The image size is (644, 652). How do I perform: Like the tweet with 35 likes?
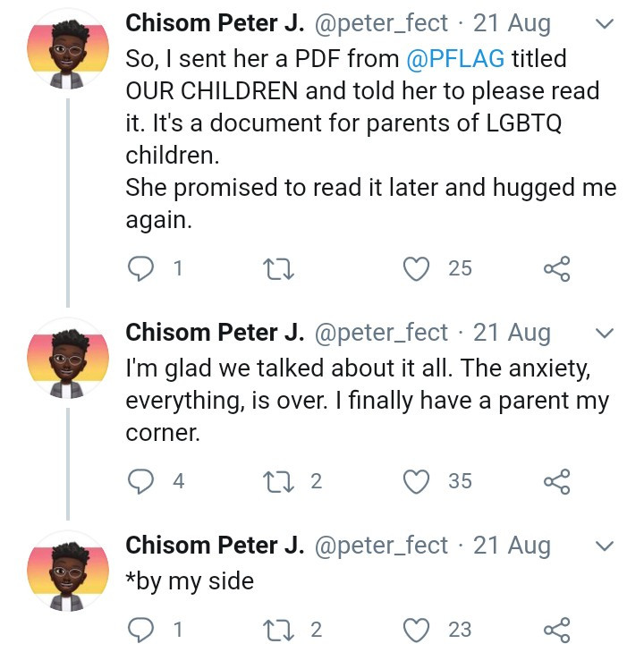click(x=417, y=481)
